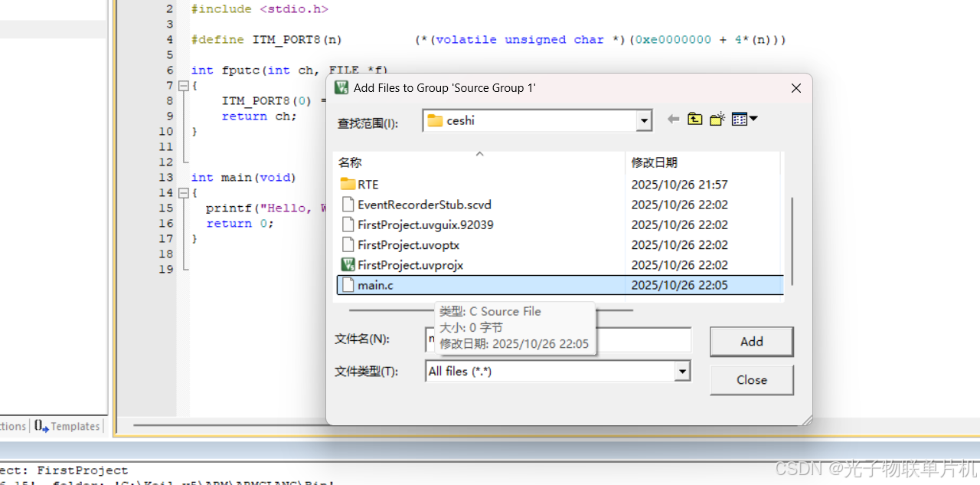Click the #define ITM_PORT8(n) code line
This screenshot has width=980, height=485.
tap(488, 40)
